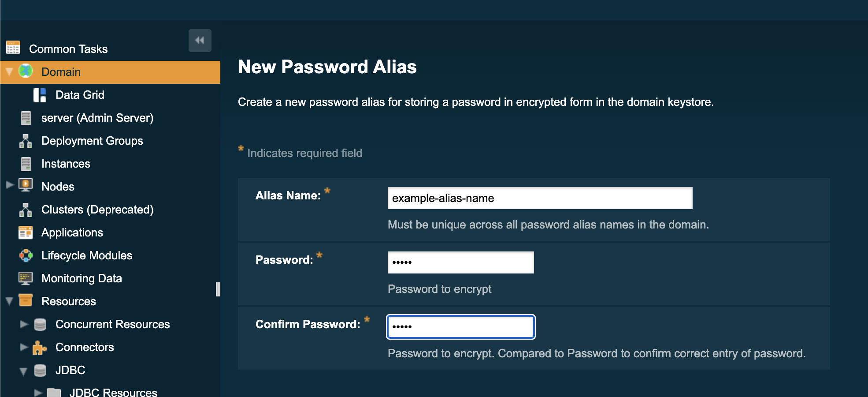Viewport: 868px width, 397px height.
Task: Click the server (Admin Server) icon
Action: coord(26,117)
